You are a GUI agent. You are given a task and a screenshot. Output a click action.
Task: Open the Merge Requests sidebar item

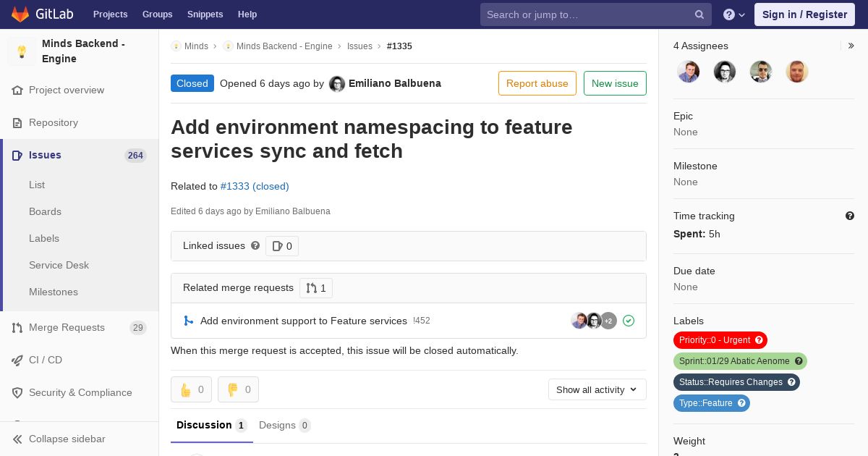(67, 327)
